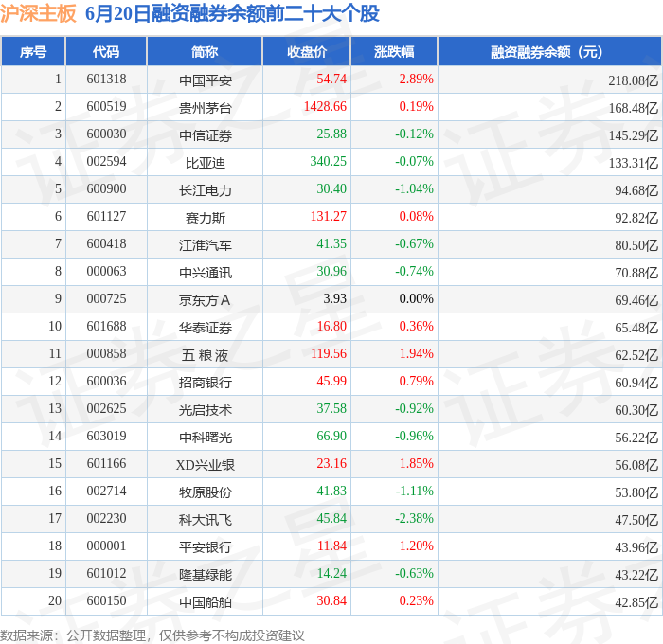This screenshot has width=663, height=644.
Task: Click stock code 600030
Action: point(106,134)
